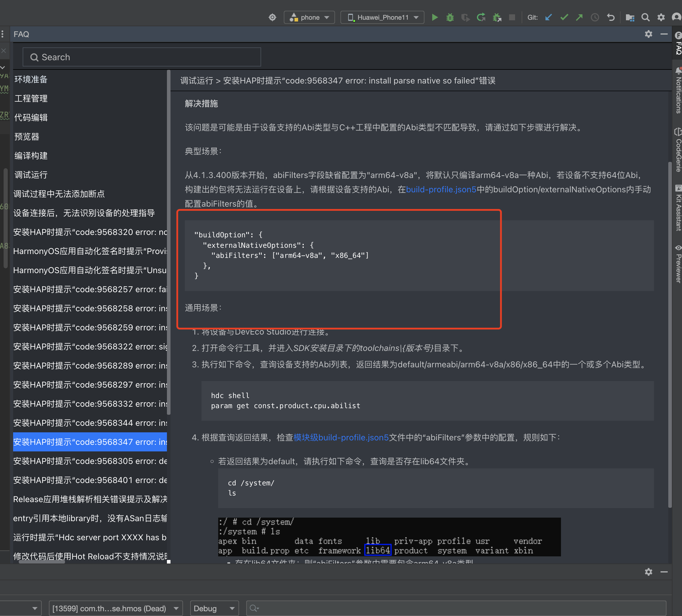Click the FAQ Search field
682x616 pixels.
[x=142, y=57]
